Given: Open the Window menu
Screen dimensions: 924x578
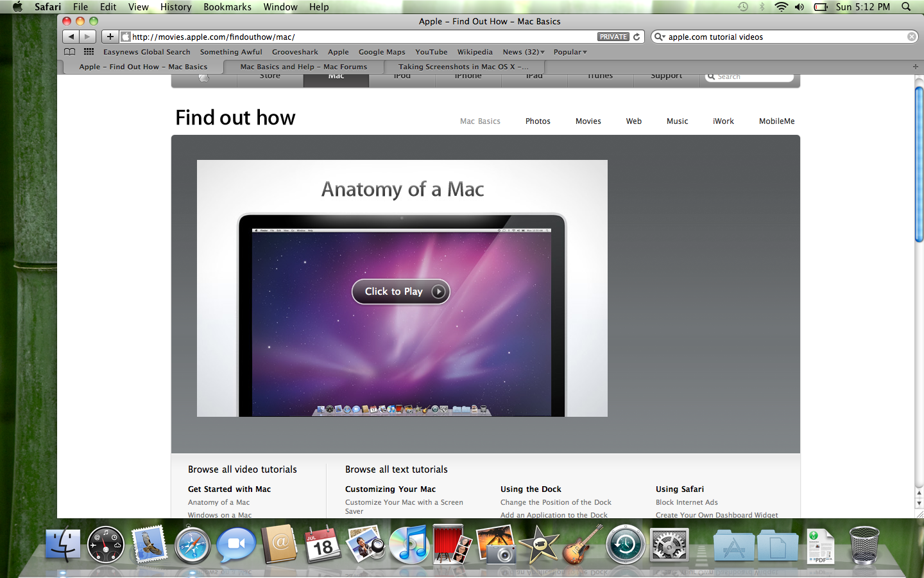Looking at the screenshot, I should 280,7.
